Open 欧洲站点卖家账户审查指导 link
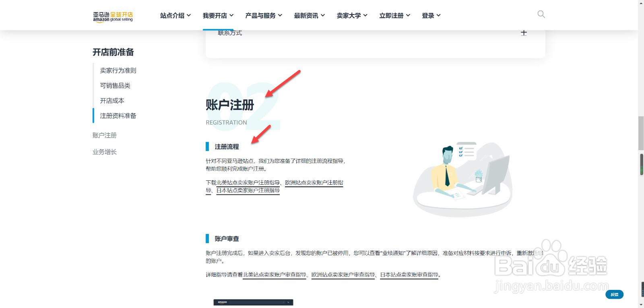The image size is (644, 308). click(343, 275)
